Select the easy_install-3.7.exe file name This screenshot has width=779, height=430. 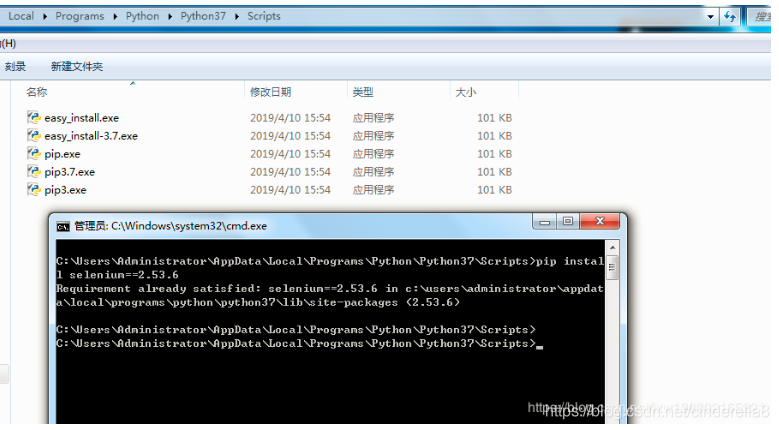[x=91, y=136]
